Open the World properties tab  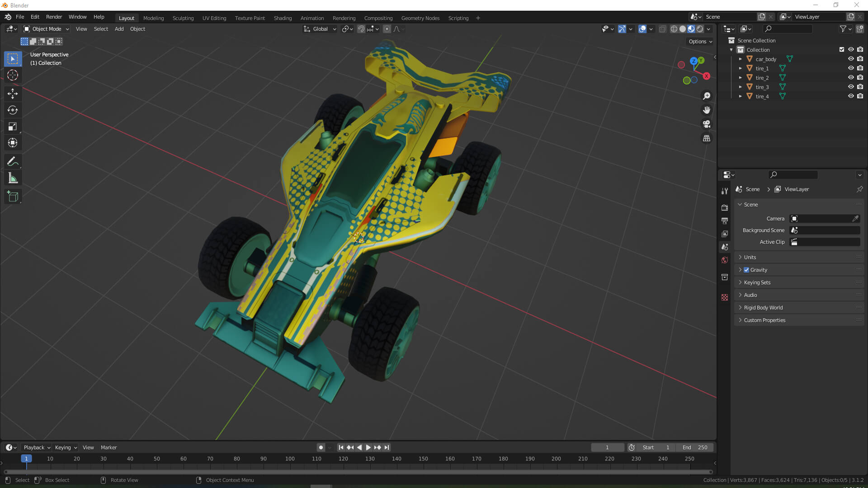click(x=725, y=260)
